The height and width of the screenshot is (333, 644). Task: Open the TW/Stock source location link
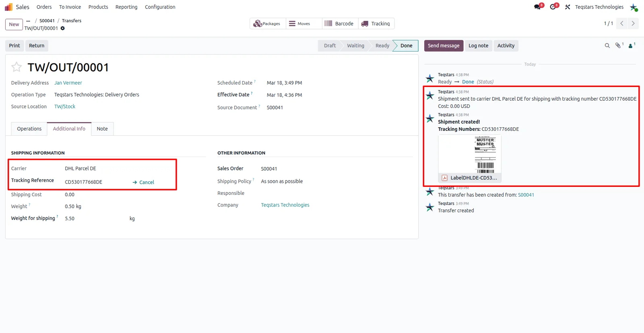[65, 107]
